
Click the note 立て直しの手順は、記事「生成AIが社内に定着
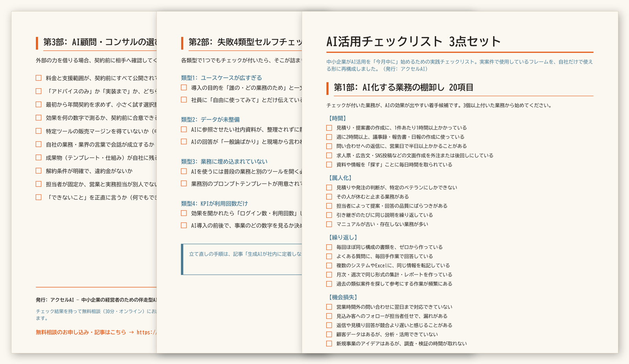click(x=245, y=254)
